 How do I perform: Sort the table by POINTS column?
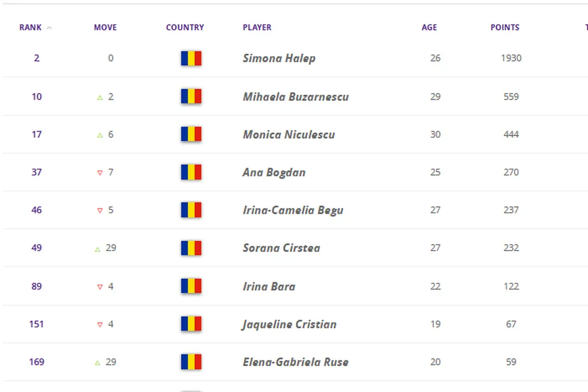[x=505, y=27]
